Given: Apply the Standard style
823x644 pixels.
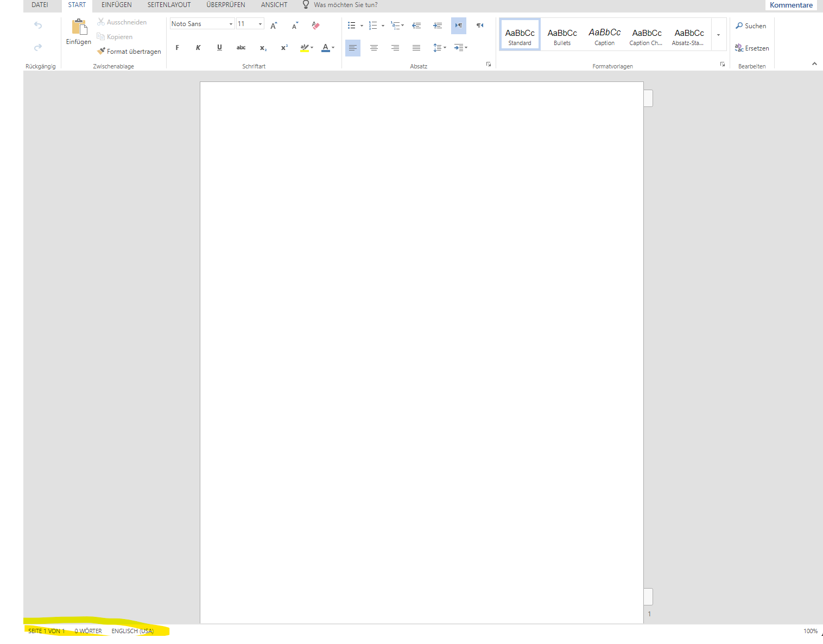Looking at the screenshot, I should [x=520, y=35].
